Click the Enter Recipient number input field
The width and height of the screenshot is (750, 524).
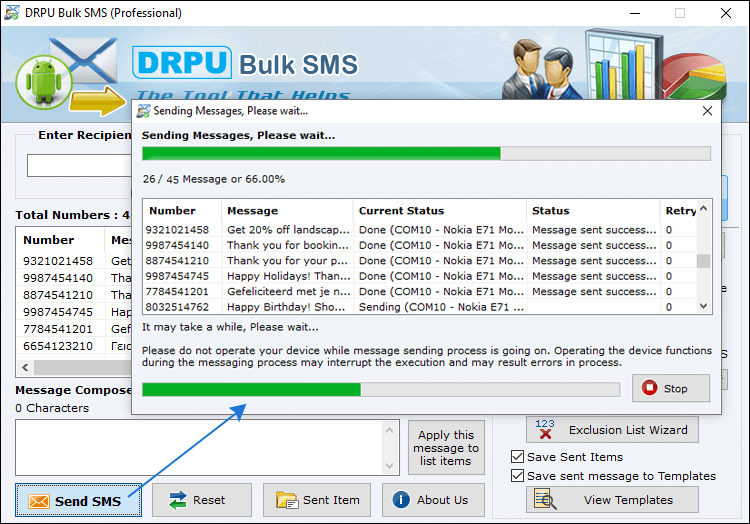click(79, 165)
